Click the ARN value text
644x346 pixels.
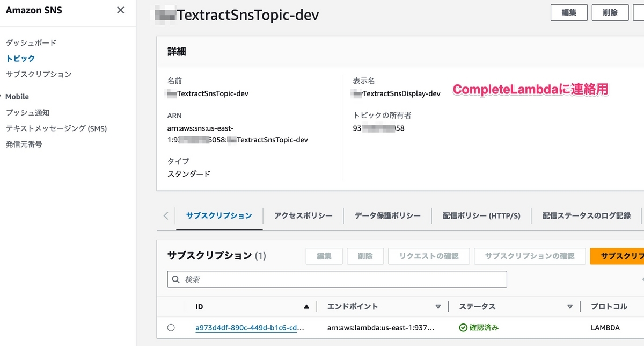237,134
